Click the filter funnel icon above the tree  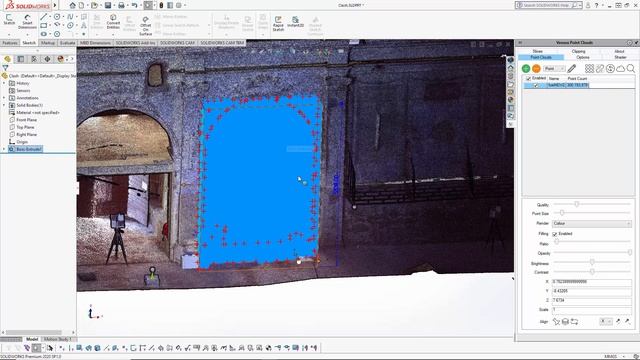(x=5, y=68)
